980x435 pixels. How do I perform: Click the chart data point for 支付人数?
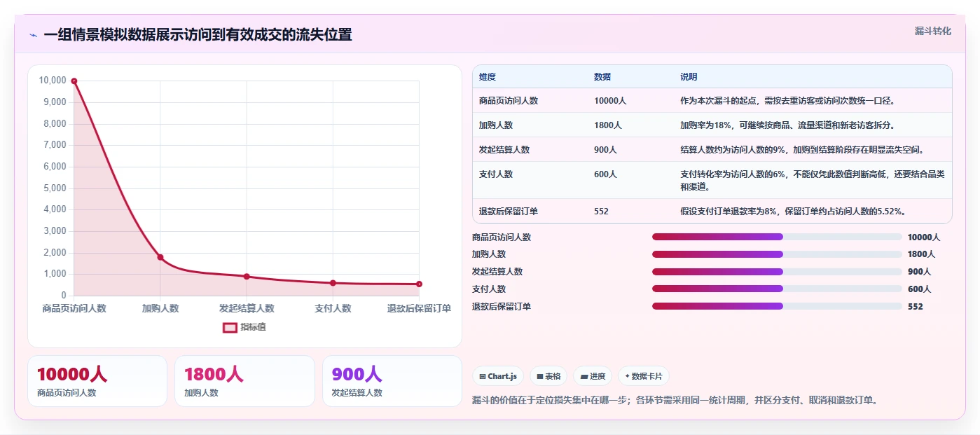point(333,283)
